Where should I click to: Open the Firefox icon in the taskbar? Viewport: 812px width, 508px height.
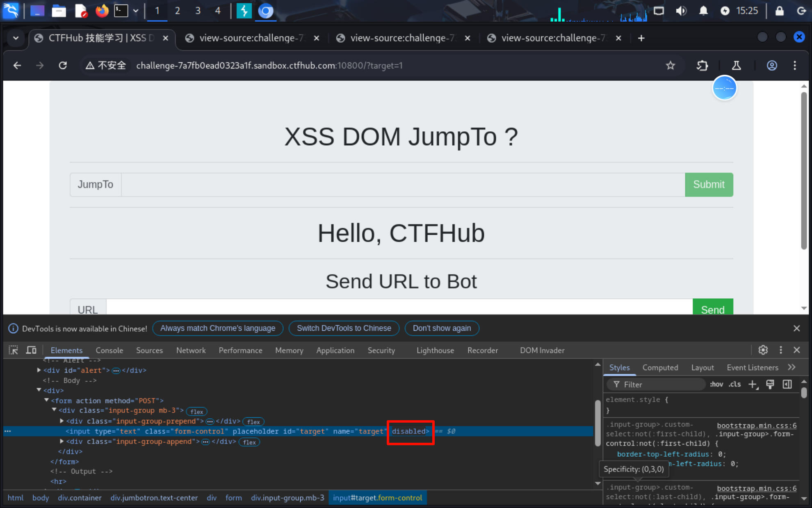(102, 11)
